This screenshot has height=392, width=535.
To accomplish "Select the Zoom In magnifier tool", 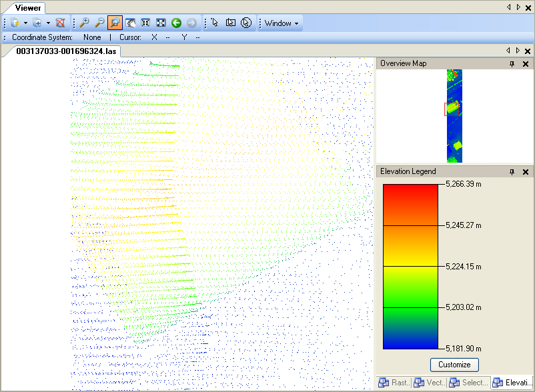I will pyautogui.click(x=85, y=23).
